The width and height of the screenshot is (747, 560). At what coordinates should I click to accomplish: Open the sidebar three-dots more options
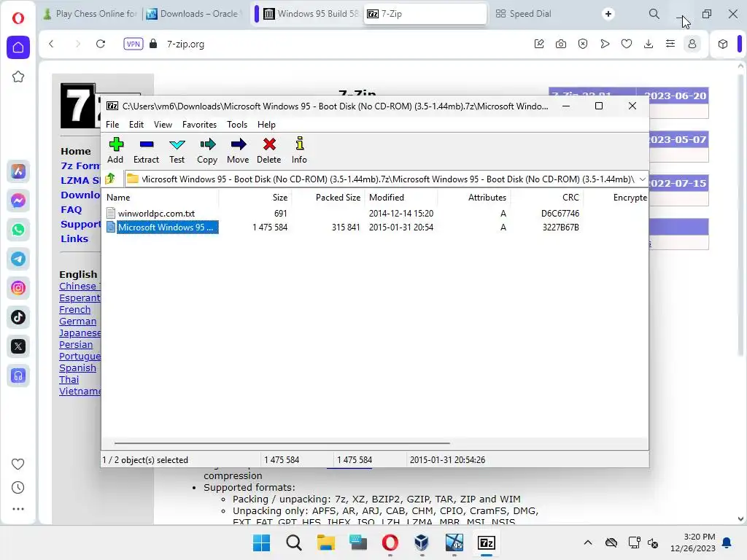18,509
